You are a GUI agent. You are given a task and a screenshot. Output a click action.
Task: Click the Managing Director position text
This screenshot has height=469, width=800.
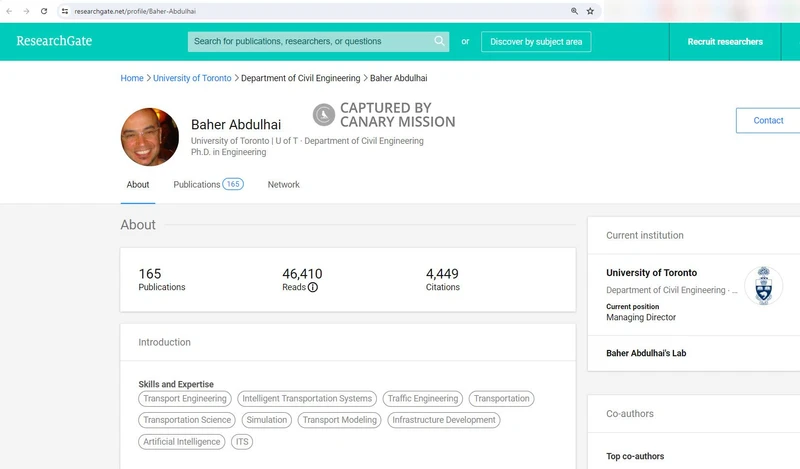click(x=641, y=317)
